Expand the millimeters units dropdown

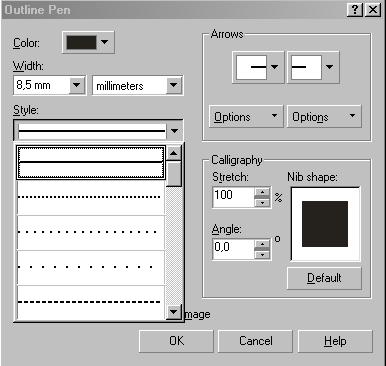tap(173, 85)
